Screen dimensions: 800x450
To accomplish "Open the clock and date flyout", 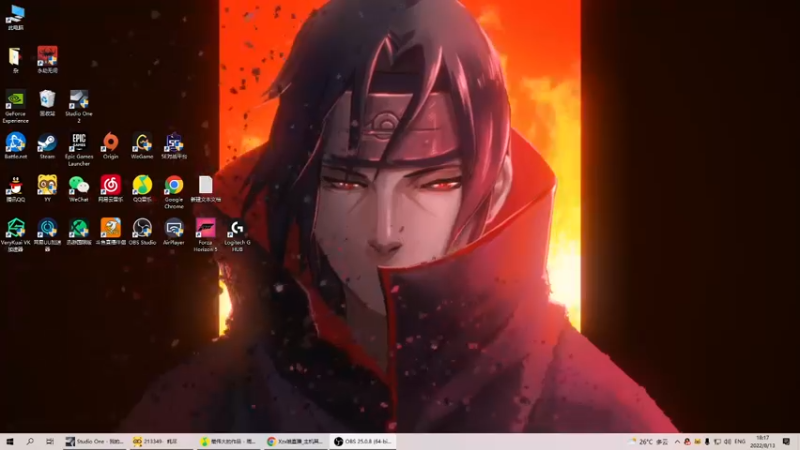I will pyautogui.click(x=763, y=441).
